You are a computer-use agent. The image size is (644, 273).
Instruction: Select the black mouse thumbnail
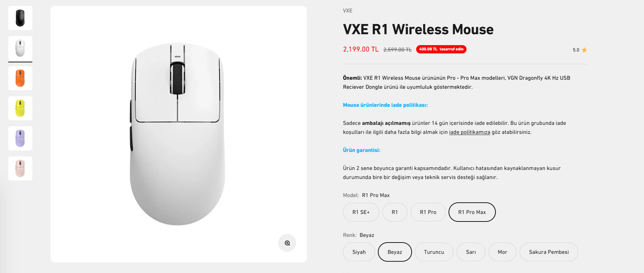click(20, 18)
